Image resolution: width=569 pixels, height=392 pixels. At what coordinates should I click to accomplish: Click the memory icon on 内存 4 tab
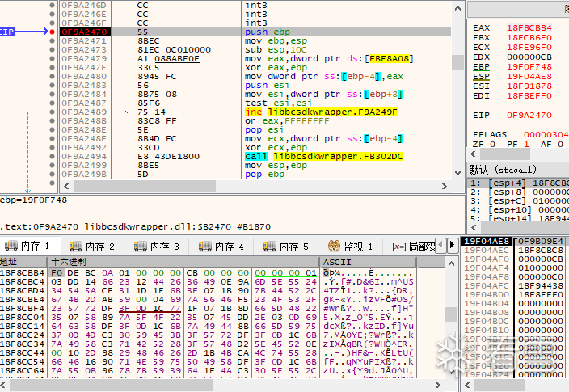pos(204,247)
